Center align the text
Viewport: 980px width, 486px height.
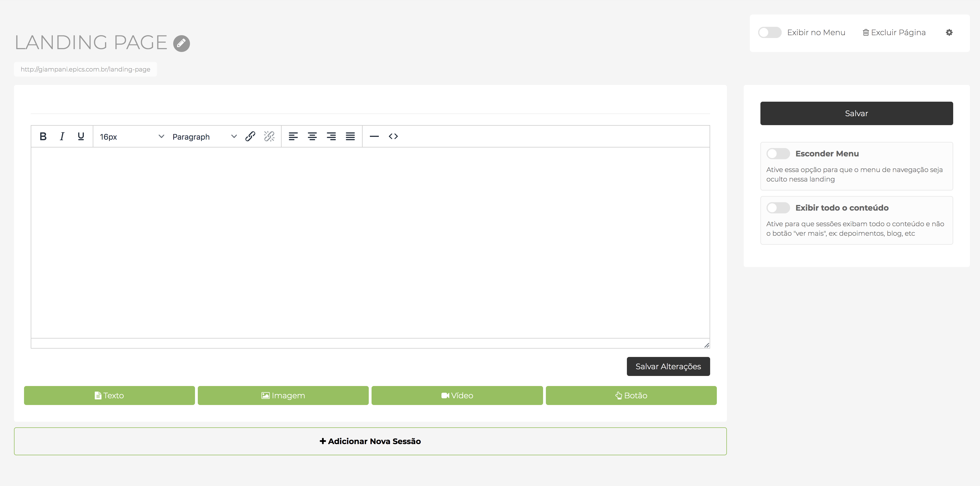click(x=312, y=136)
